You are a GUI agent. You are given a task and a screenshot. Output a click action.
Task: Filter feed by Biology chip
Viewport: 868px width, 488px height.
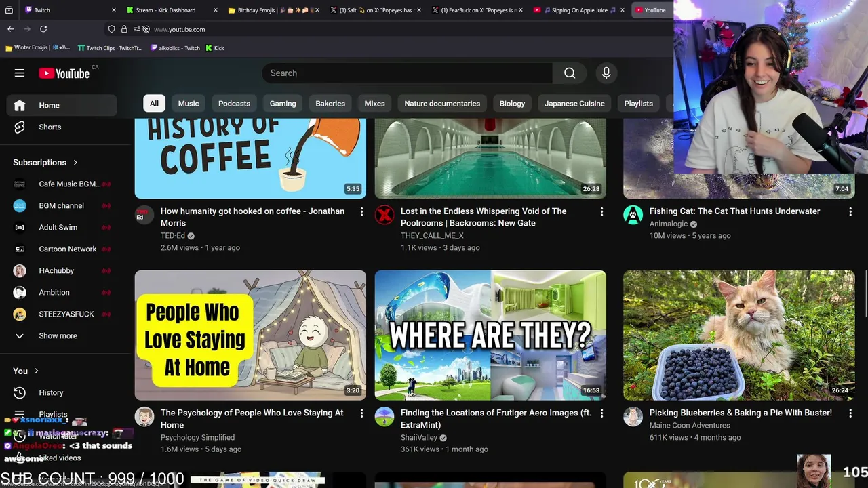pyautogui.click(x=512, y=104)
